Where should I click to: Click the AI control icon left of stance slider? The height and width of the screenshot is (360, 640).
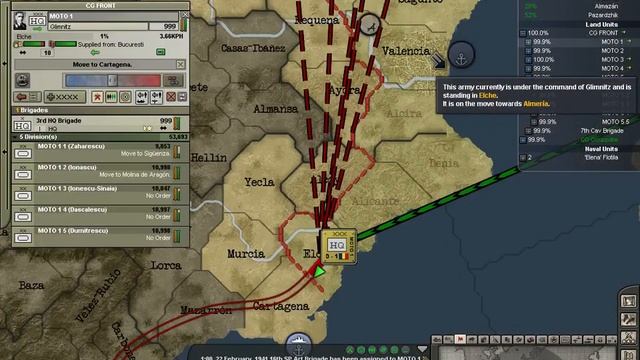23,80
